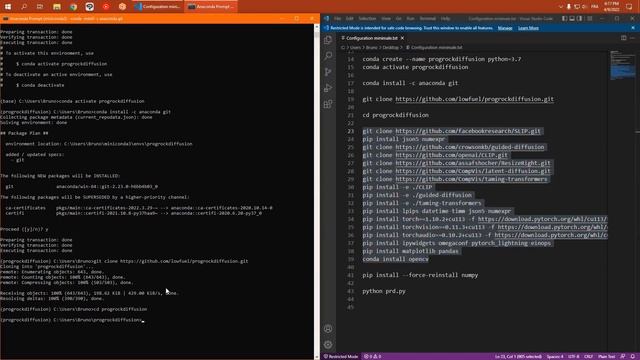Screen dimensions: 640x360
Task: Click the Desktop breadcrumb segment
Action: pos(390,48)
